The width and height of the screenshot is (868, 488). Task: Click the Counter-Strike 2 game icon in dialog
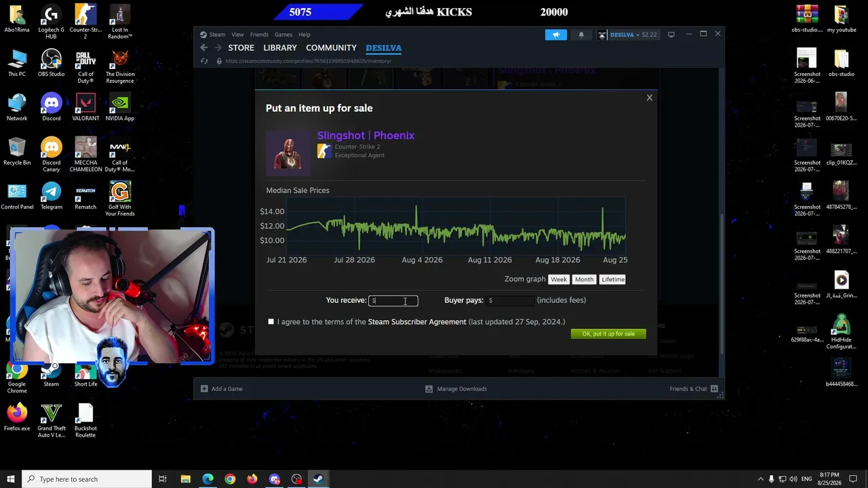pyautogui.click(x=324, y=150)
